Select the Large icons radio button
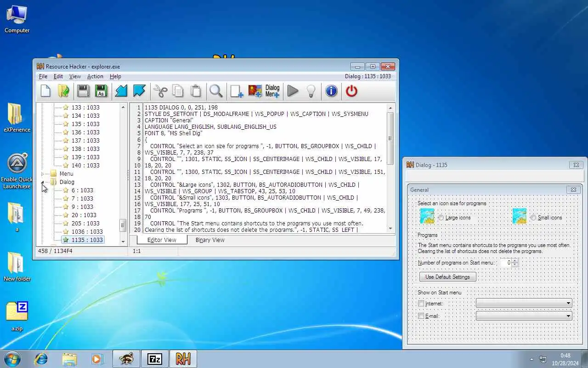Screen dimensions: 588x368 click(x=441, y=218)
